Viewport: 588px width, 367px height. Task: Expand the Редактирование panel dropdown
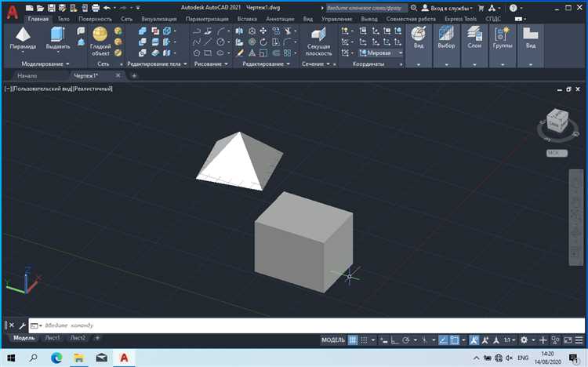pyautogui.click(x=288, y=64)
